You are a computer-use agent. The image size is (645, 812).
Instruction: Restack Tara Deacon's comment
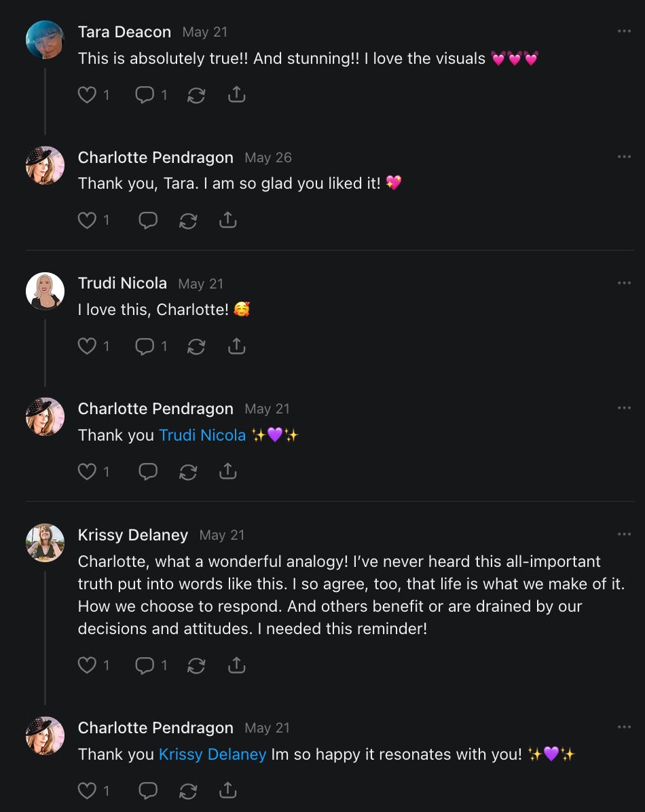pos(196,95)
